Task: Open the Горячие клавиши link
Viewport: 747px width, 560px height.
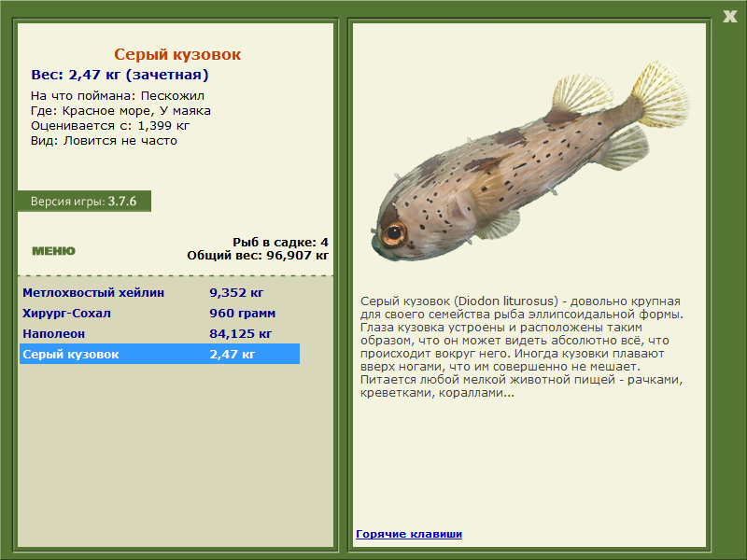Action: click(x=409, y=534)
